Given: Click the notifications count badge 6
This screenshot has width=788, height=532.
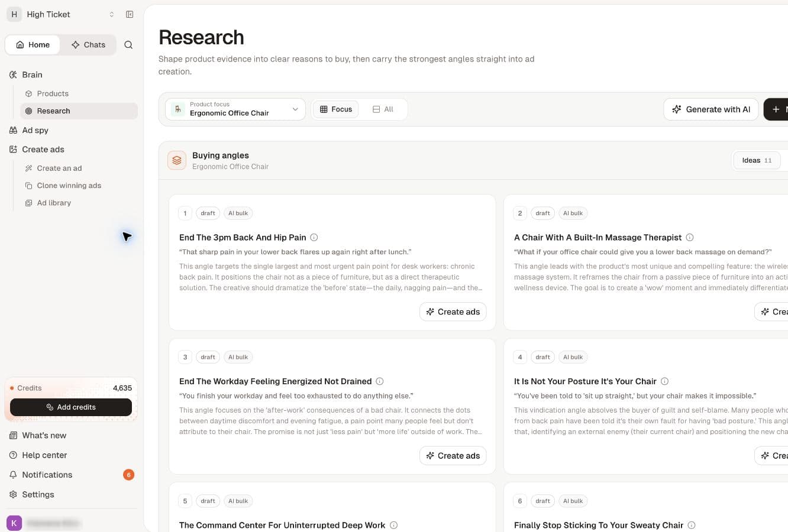Looking at the screenshot, I should (128, 475).
